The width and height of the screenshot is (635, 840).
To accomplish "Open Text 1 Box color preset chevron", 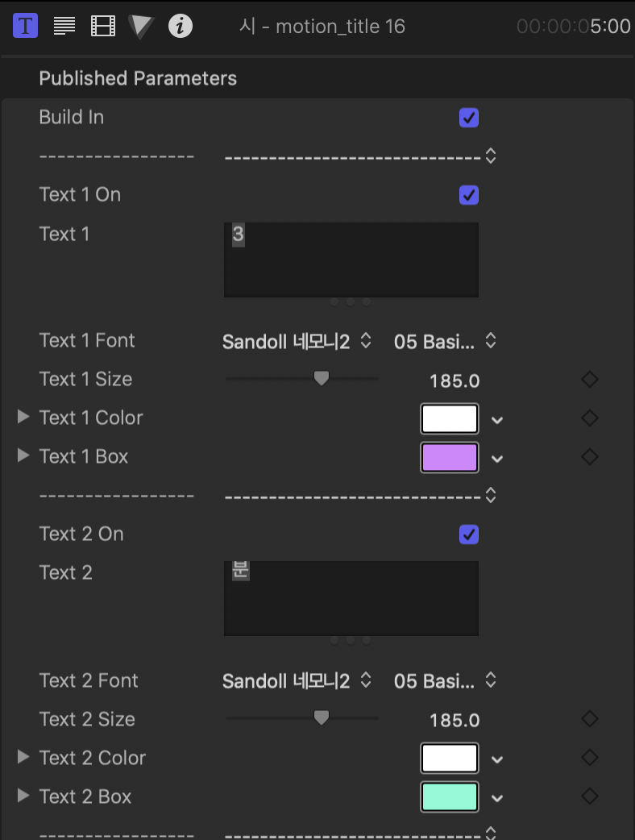I will pos(497,459).
